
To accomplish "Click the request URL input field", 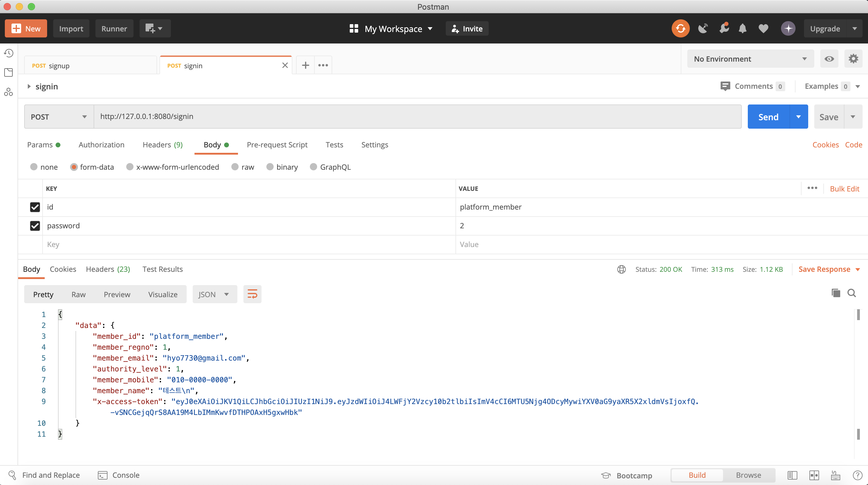I will pyautogui.click(x=417, y=117).
